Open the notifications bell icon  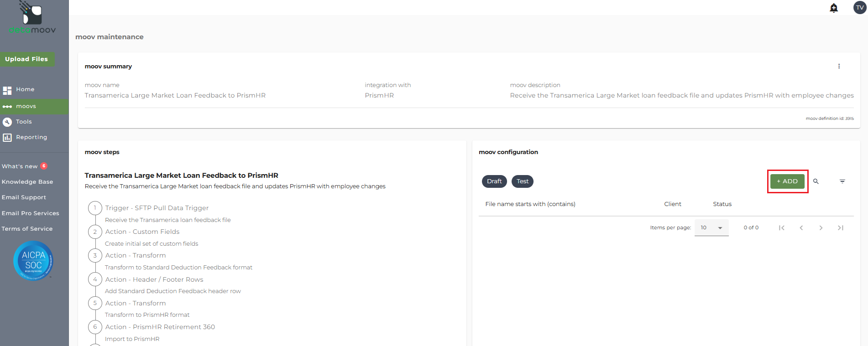pos(834,8)
